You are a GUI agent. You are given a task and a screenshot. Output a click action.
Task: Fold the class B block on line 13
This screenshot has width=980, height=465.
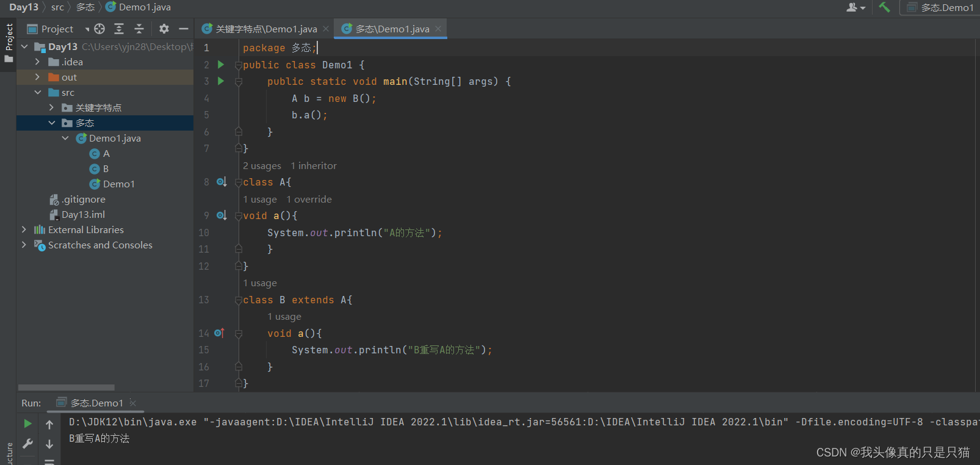(x=239, y=300)
